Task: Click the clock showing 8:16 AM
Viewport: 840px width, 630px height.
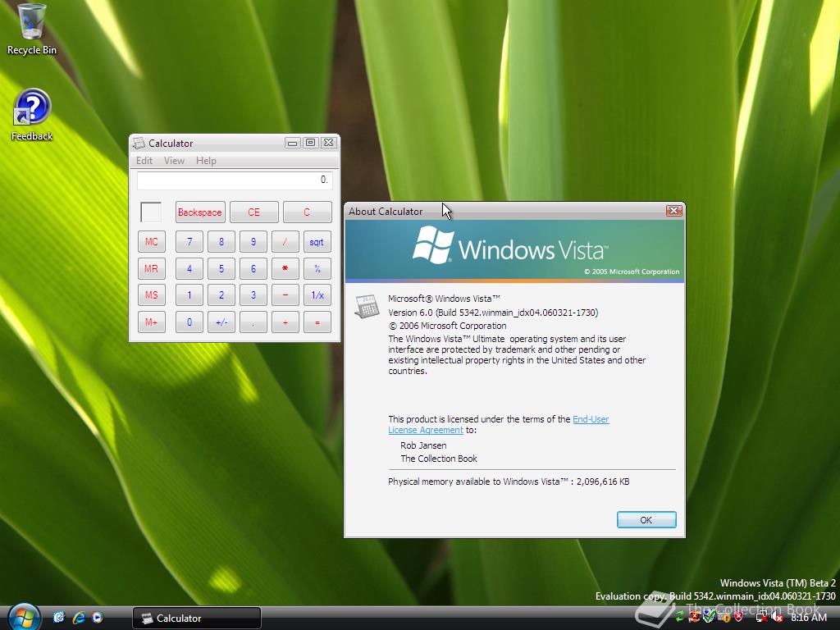Action: (x=808, y=618)
